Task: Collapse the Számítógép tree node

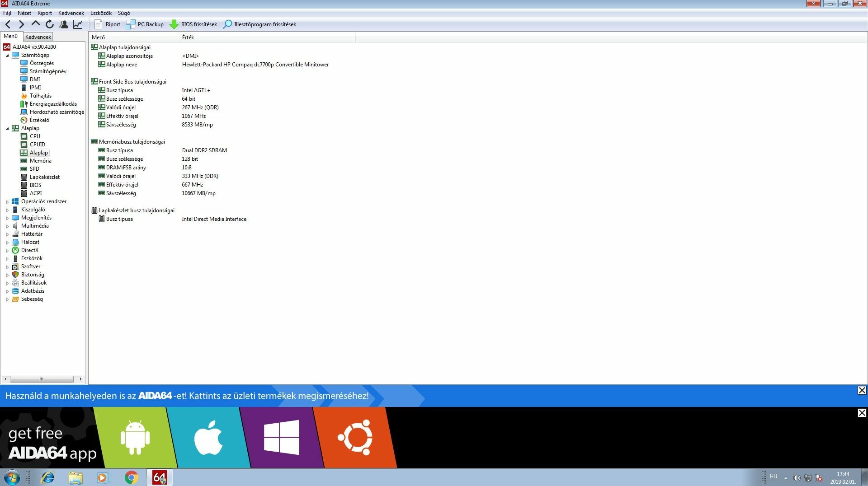Action: click(7, 56)
